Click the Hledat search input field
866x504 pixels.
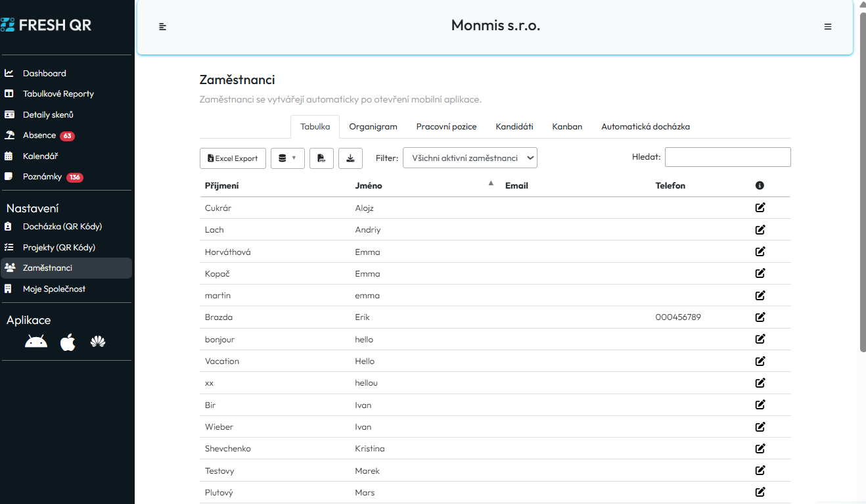pyautogui.click(x=727, y=157)
